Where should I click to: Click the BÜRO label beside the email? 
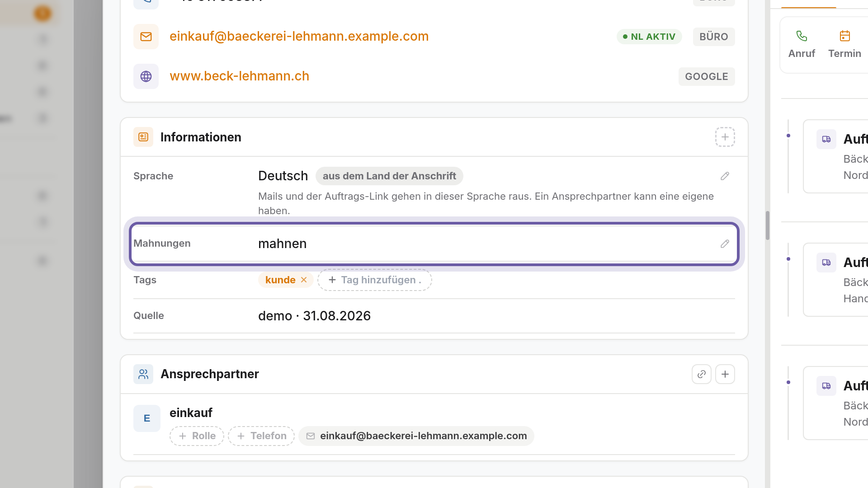click(x=714, y=37)
